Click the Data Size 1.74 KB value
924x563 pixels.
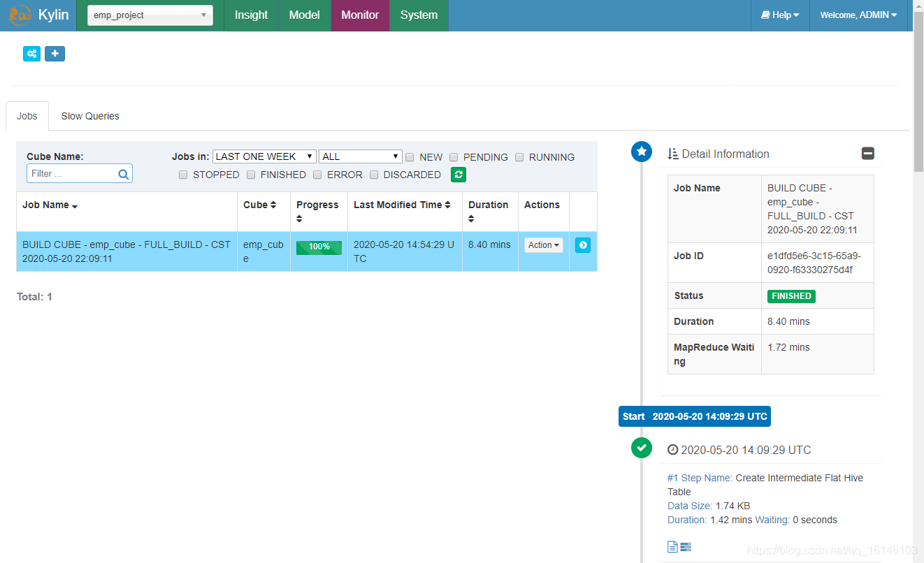pos(732,506)
